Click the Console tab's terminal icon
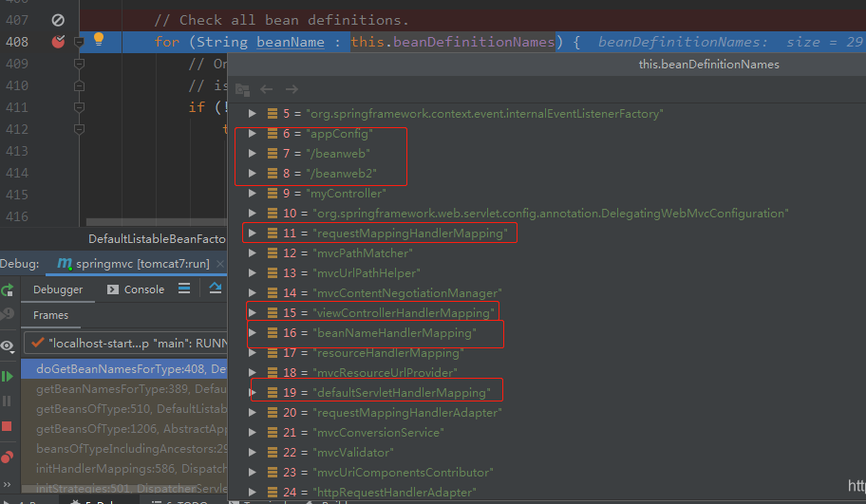Image resolution: width=866 pixels, height=504 pixels. tap(113, 289)
